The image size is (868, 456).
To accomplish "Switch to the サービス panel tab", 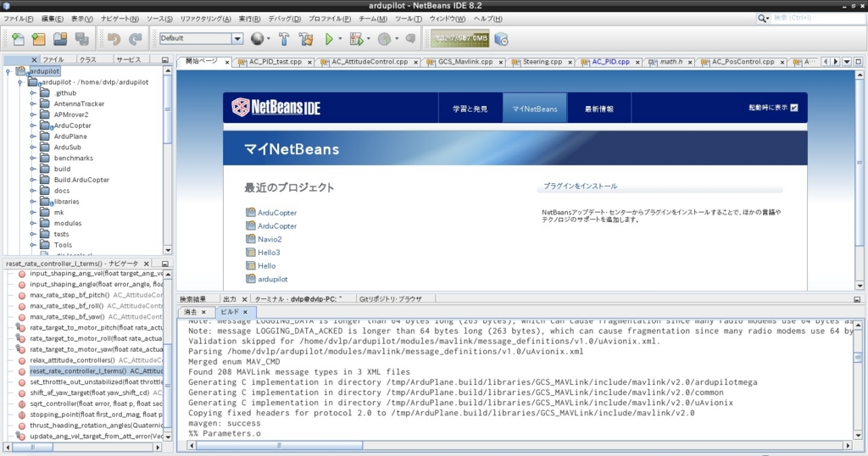I will coord(129,60).
